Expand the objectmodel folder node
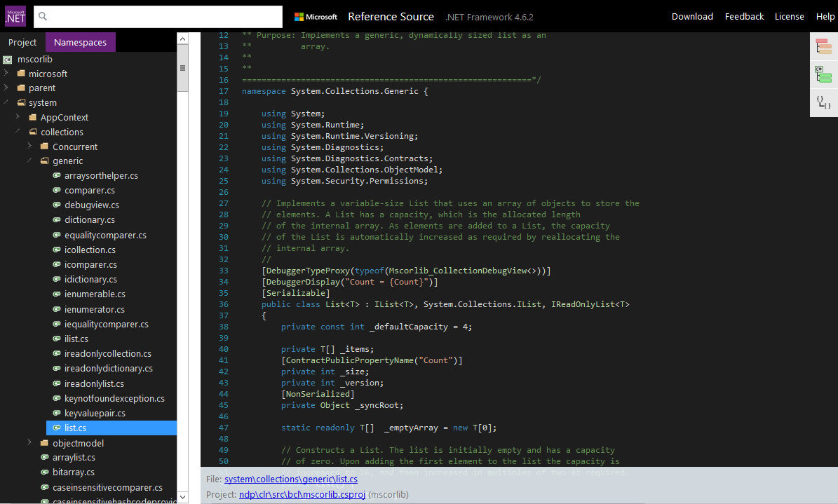 [x=30, y=442]
